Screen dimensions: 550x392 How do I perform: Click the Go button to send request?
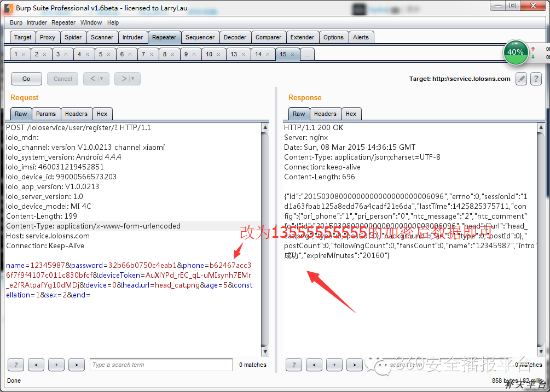pyautogui.click(x=26, y=79)
